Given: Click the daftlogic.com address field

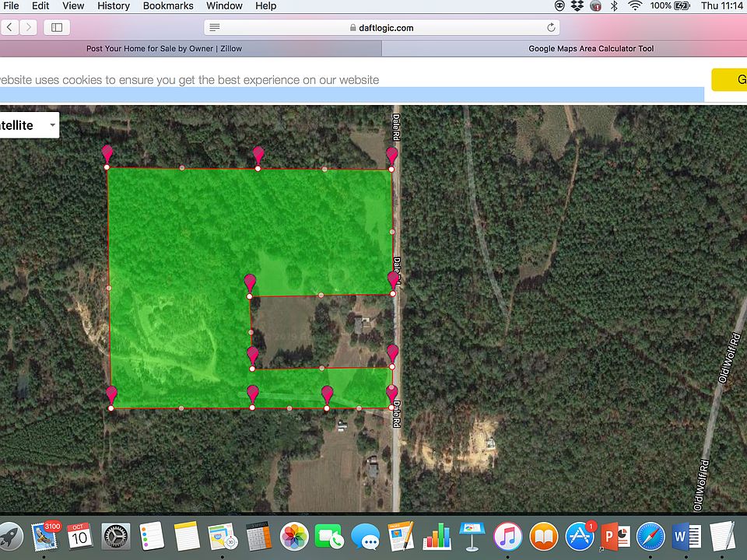Looking at the screenshot, I should click(381, 28).
